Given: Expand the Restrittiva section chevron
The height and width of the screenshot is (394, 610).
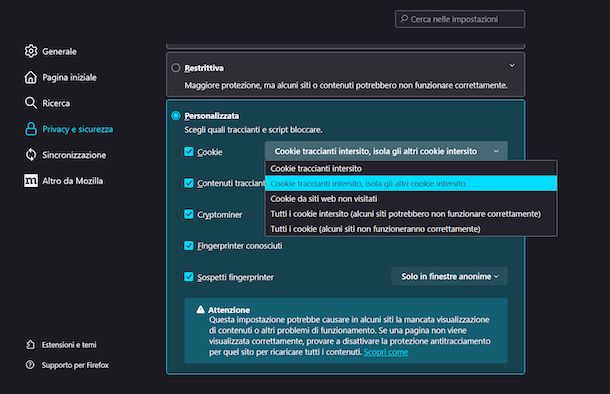Looking at the screenshot, I should tap(512, 66).
